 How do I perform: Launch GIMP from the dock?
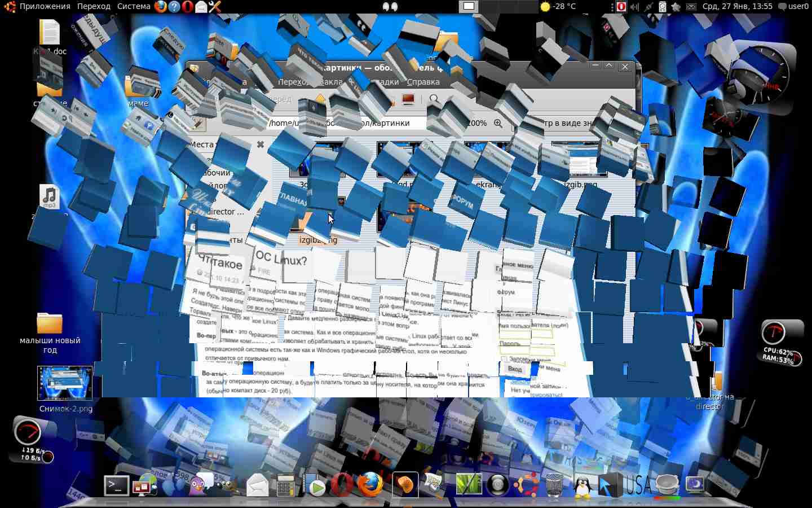[x=228, y=485]
